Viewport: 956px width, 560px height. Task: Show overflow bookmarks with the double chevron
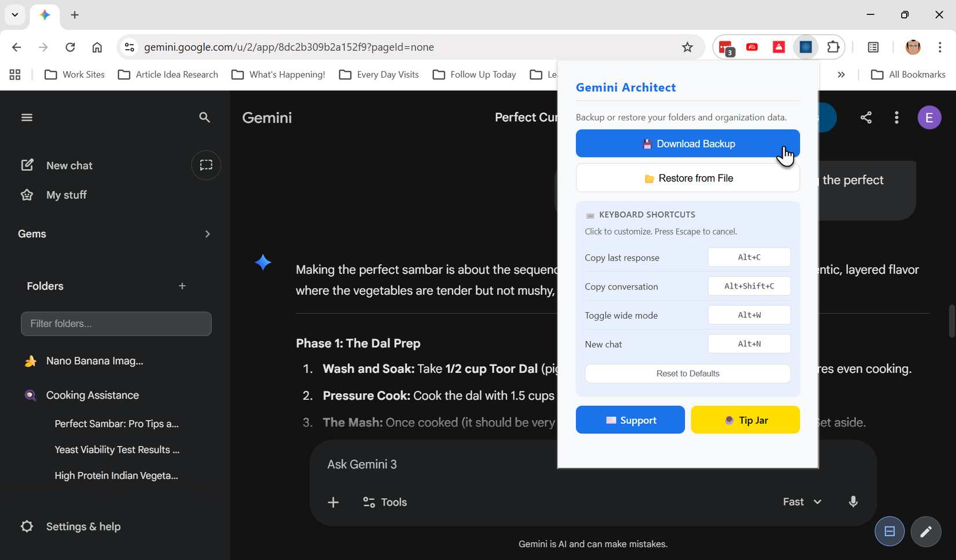click(841, 74)
